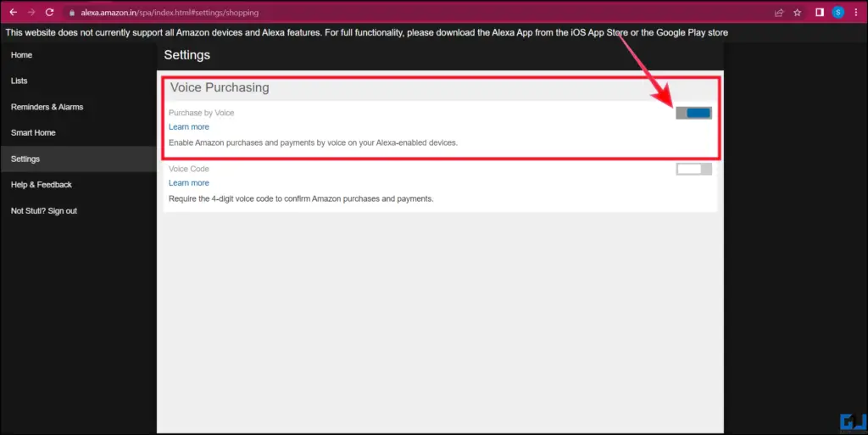The image size is (868, 435).
Task: Click Learn more under Purchase by Voice
Action: click(x=189, y=126)
